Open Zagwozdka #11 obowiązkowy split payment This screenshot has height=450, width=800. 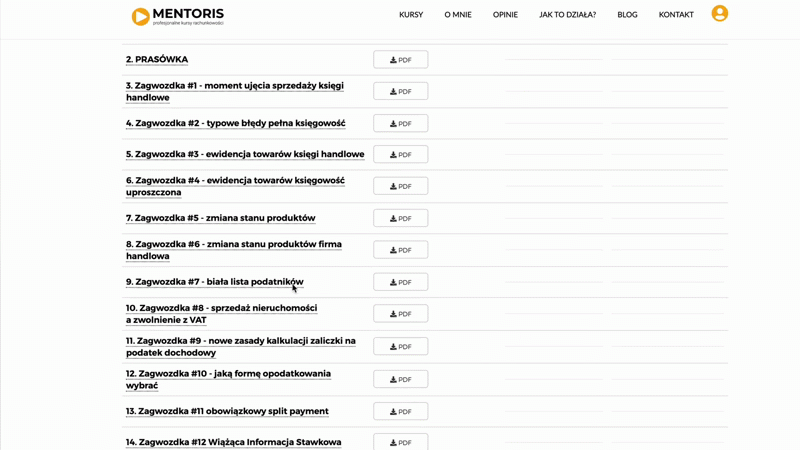(x=227, y=411)
